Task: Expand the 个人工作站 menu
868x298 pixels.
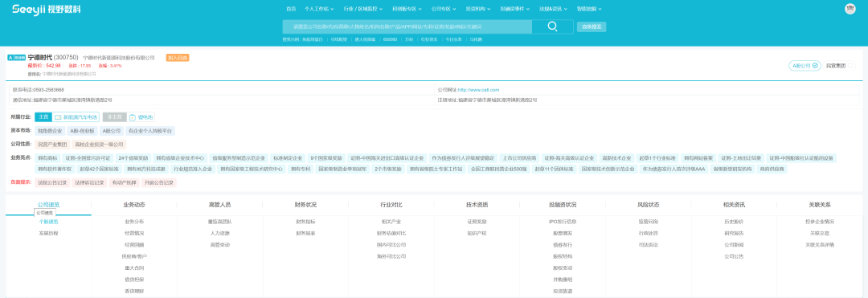Action: coord(319,10)
